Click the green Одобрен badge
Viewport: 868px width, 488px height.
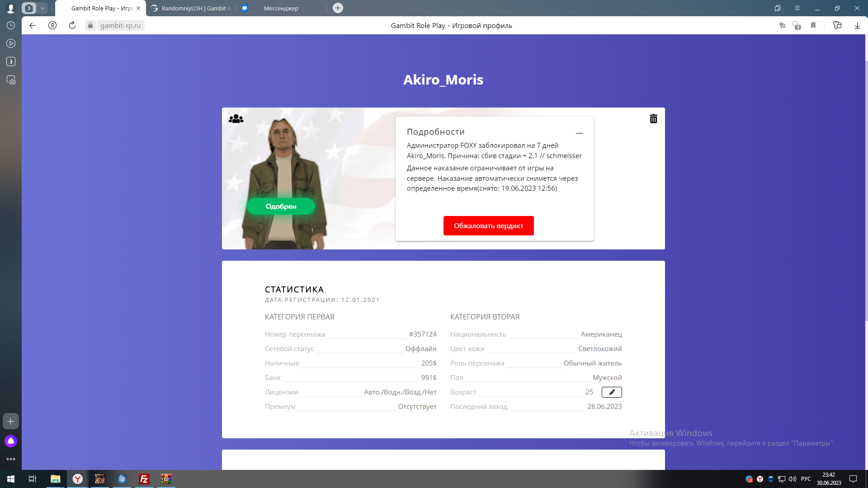coord(281,206)
